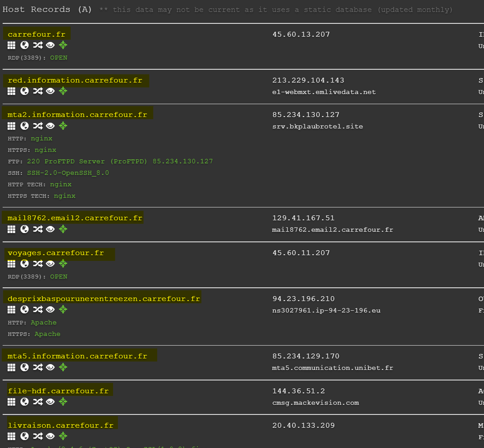The height and width of the screenshot is (448, 484).
Task: Click the shuffle icon for red.information.carrefour.fr
Action: [x=38, y=91]
